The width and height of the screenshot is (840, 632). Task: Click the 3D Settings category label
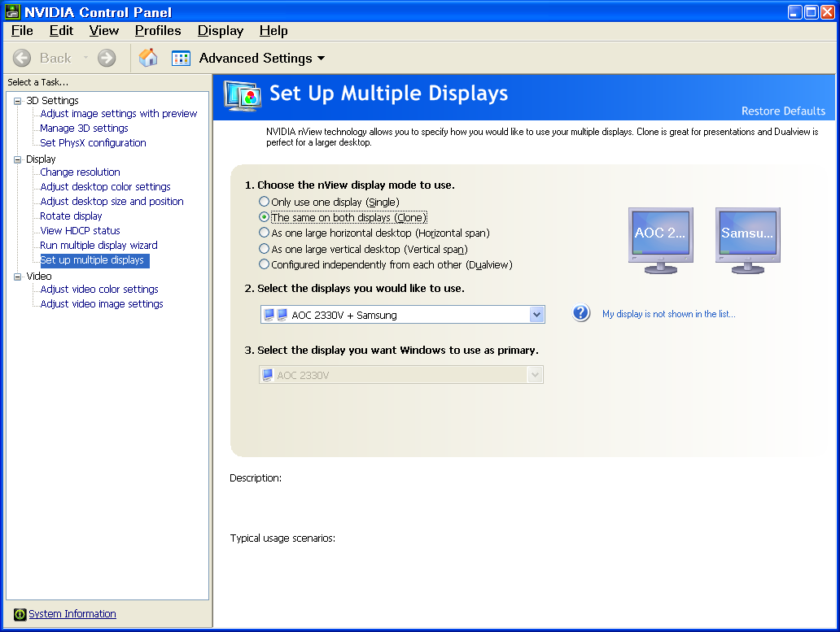[52, 101]
